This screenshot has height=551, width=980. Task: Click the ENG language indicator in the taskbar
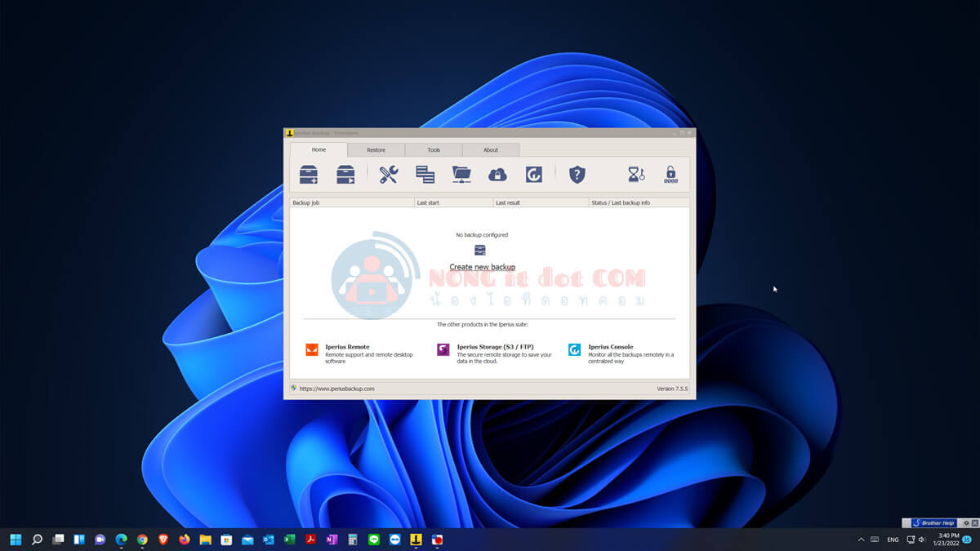click(x=893, y=540)
